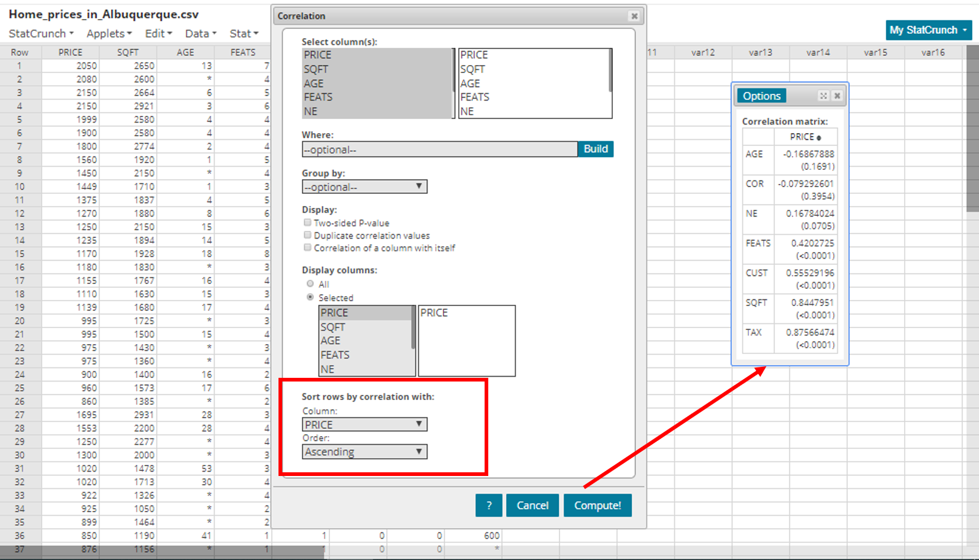Open the Data menu
This screenshot has width=979, height=560.
pos(201,34)
